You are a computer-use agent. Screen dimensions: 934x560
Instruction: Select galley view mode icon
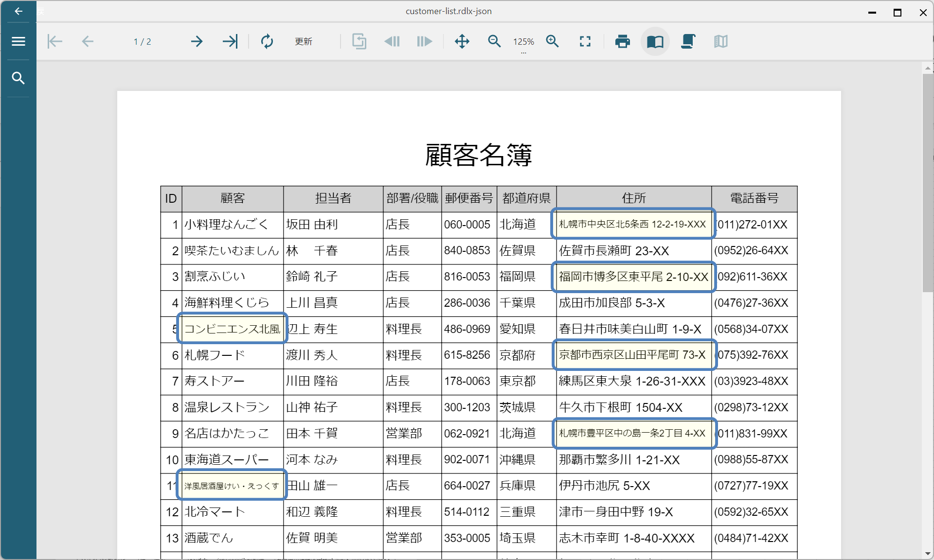coord(721,41)
